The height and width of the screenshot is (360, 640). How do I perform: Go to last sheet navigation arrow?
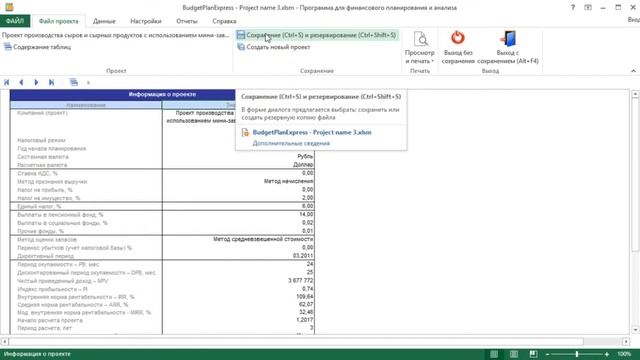click(51, 82)
